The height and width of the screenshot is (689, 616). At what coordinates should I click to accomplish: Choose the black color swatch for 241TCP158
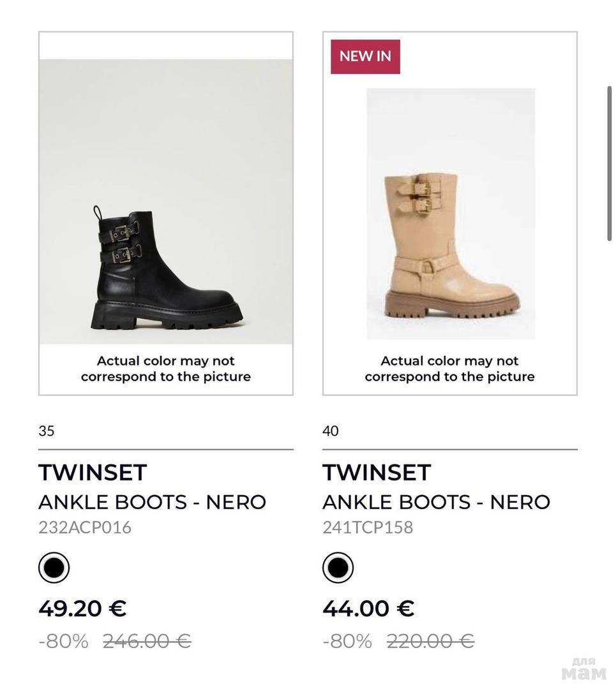(x=338, y=568)
